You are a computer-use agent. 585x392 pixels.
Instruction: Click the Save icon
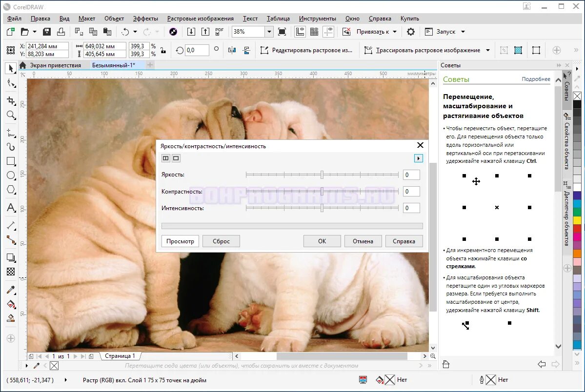47,32
